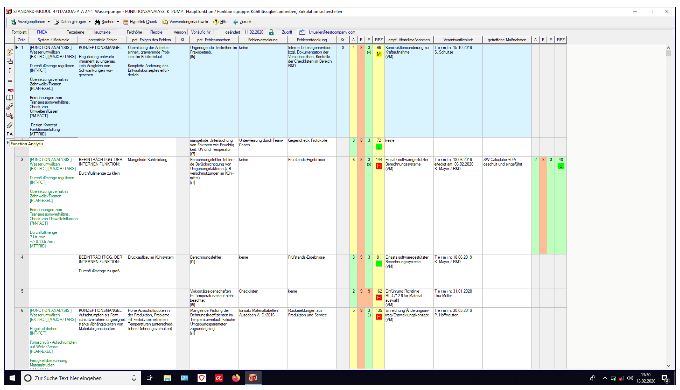Select row number 5 in the table
The image size is (680, 390).
(x=22, y=291)
